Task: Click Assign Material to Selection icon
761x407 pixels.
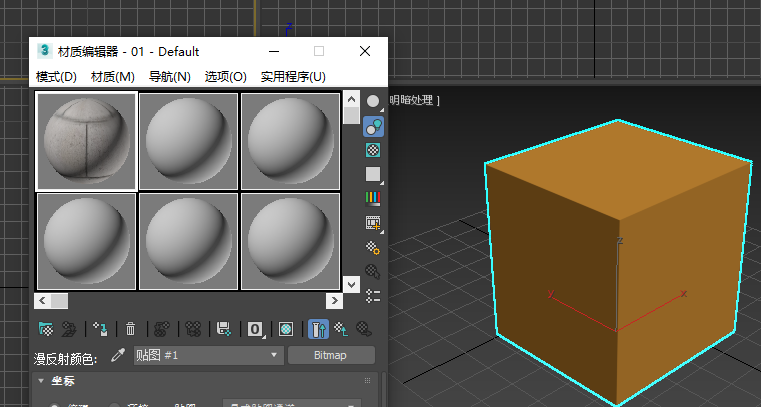Action: tap(99, 328)
